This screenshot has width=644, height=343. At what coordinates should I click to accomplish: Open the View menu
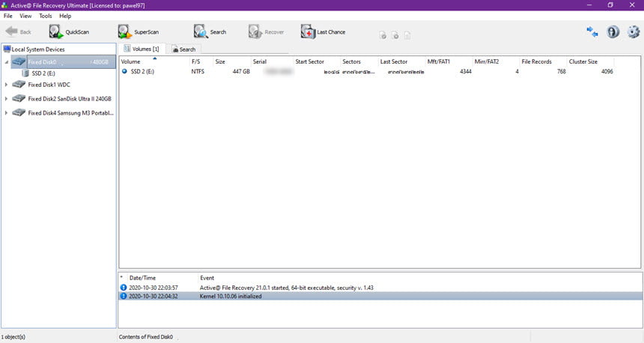(x=25, y=16)
